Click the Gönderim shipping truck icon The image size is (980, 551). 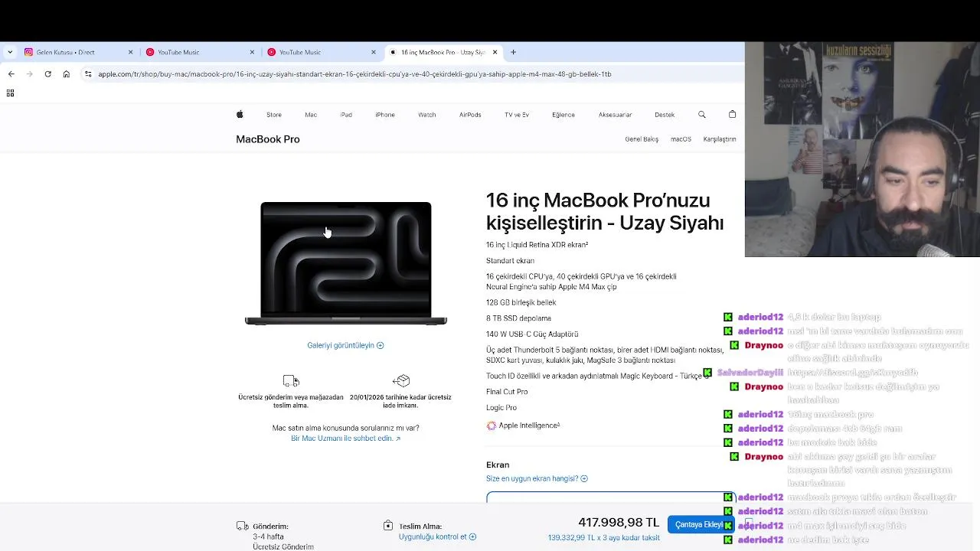click(x=242, y=526)
